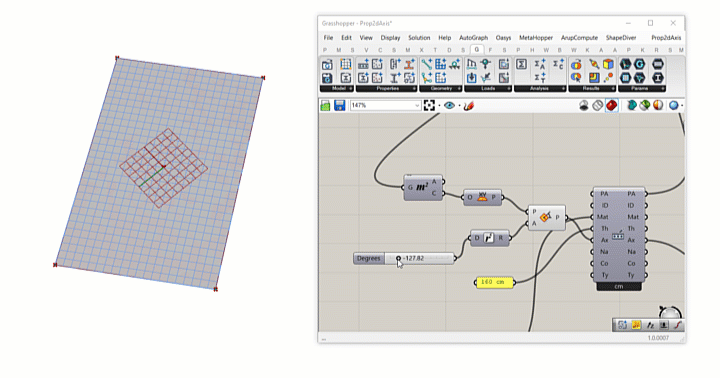Open the ShapeDiver menu
This screenshot has height=378, width=720.
(x=621, y=38)
